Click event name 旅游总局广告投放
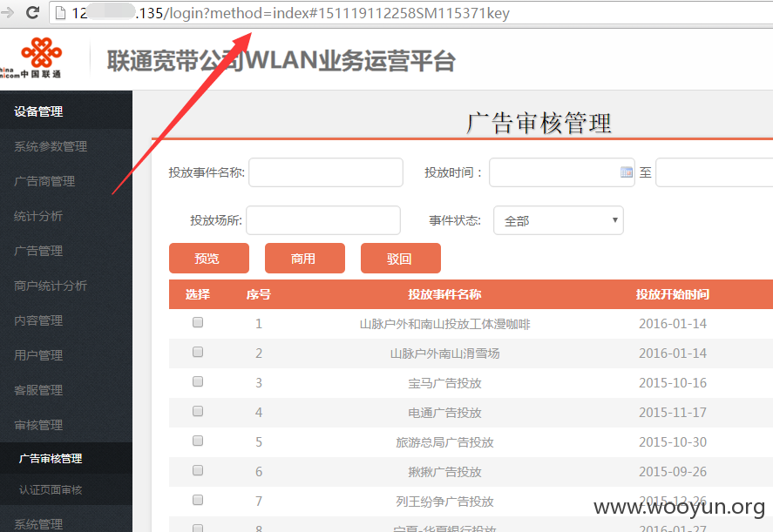773x532 pixels. coord(444,442)
